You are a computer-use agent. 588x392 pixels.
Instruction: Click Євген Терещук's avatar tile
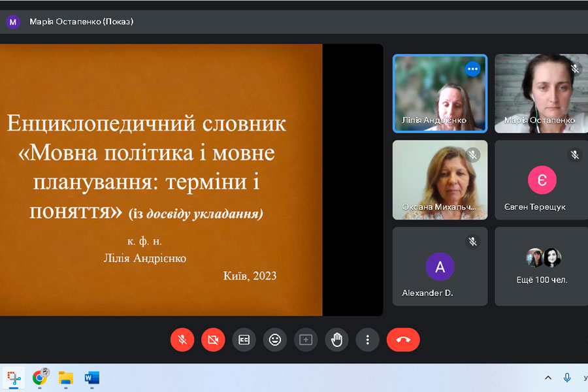(541, 180)
